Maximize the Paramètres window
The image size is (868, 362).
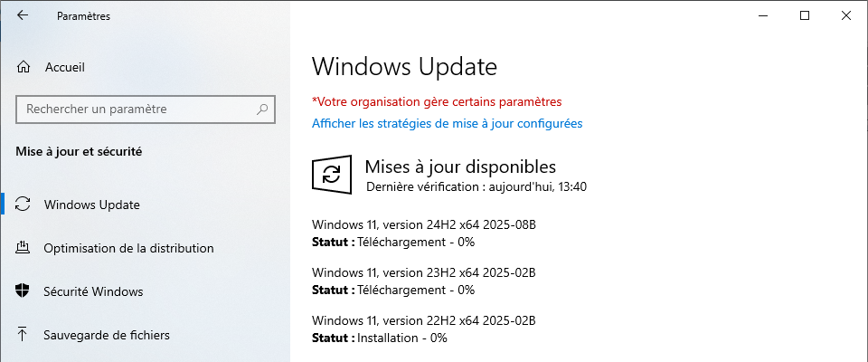[x=805, y=16]
